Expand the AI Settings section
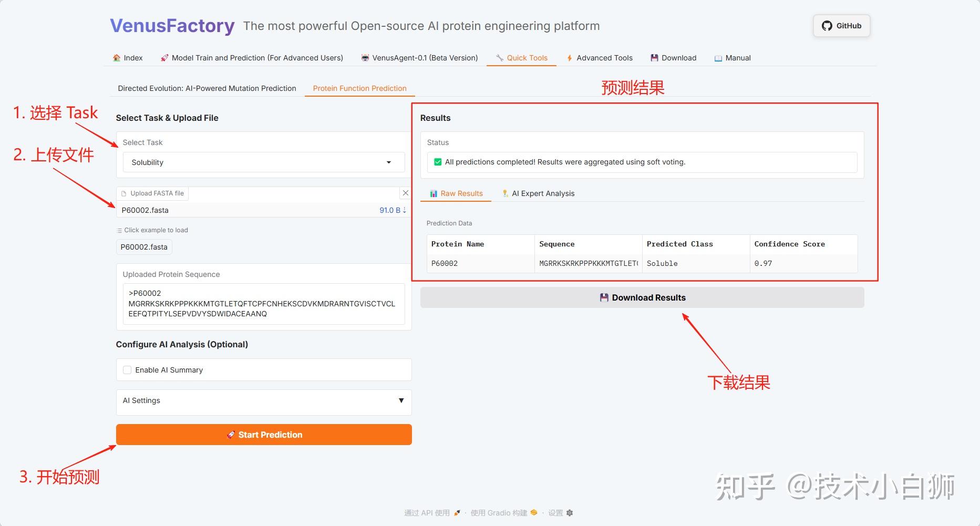Image resolution: width=980 pixels, height=526 pixels. coord(263,400)
